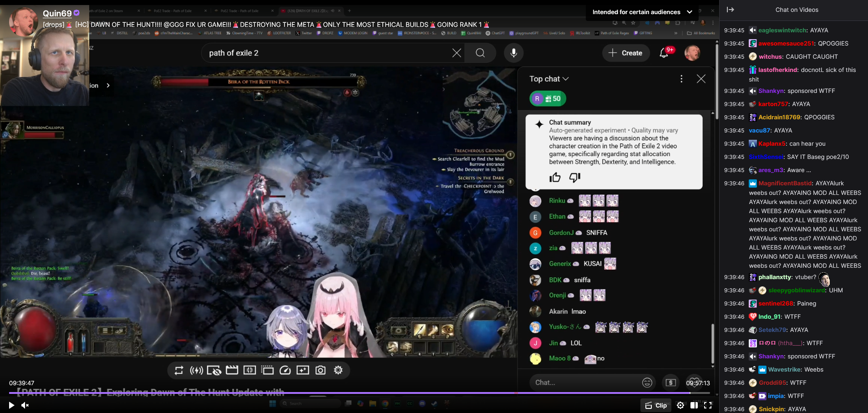Click the YouTube Create button

pos(625,53)
